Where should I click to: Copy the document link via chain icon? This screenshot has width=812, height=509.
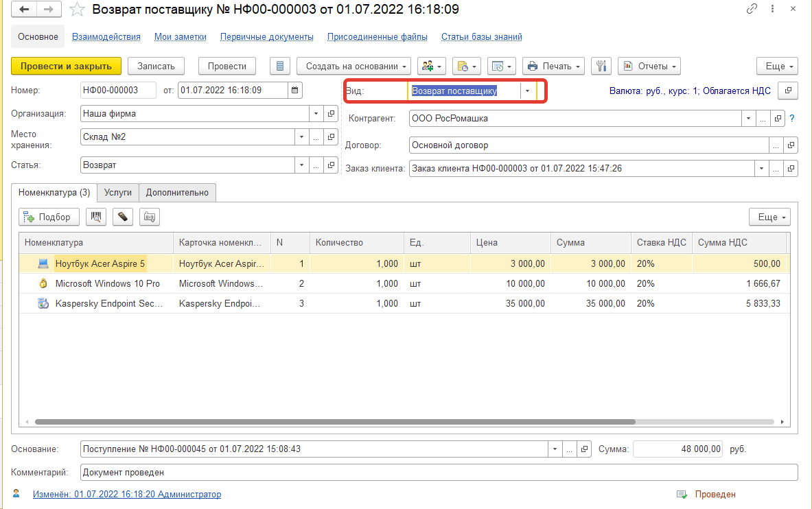[752, 10]
